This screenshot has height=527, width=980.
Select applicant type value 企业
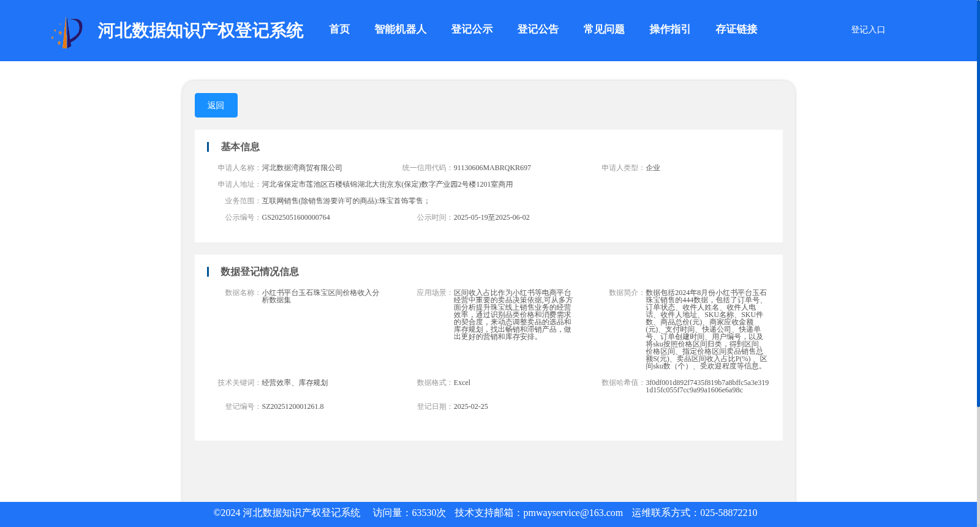click(x=653, y=168)
